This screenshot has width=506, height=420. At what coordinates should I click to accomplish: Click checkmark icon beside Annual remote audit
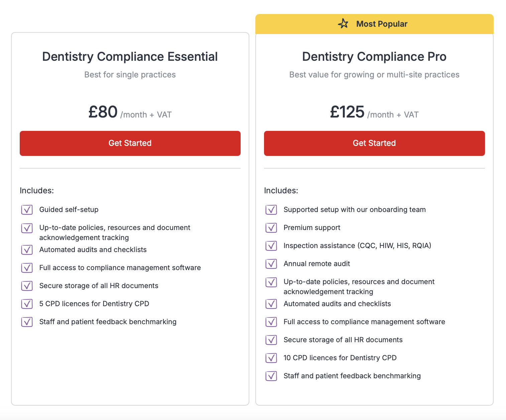271,264
